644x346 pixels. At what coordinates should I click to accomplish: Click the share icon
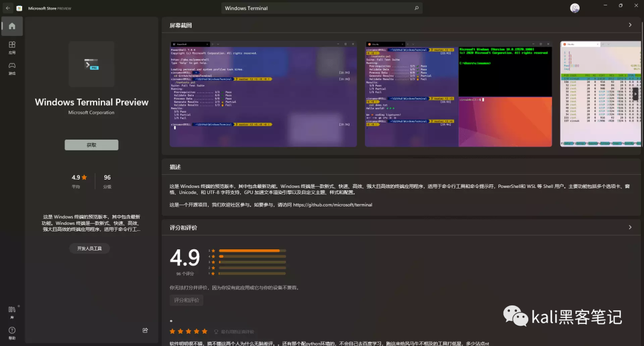coord(145,330)
